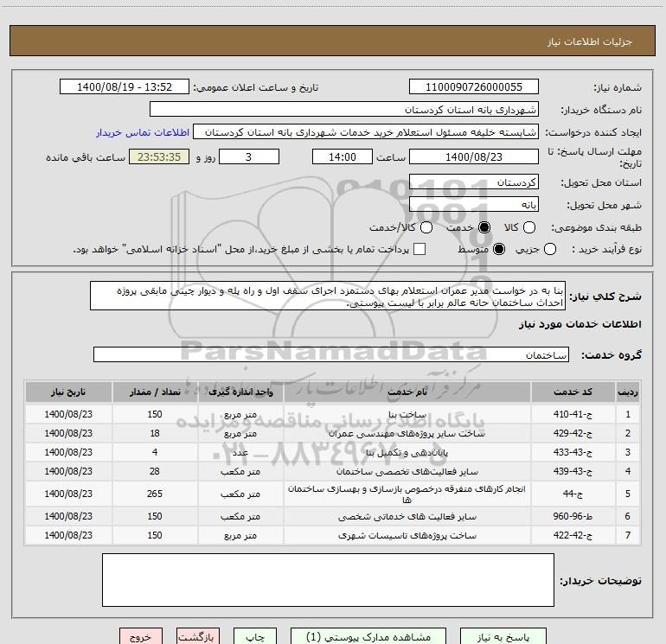Select the کالا/خدمت radio button

(426, 227)
